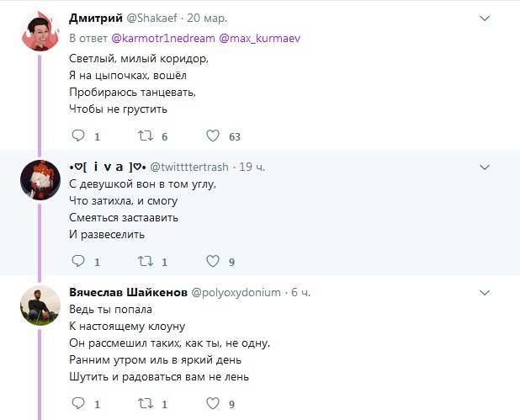
Task: Reply to Дмитрий's tweet via comment icon
Action: coord(78,136)
